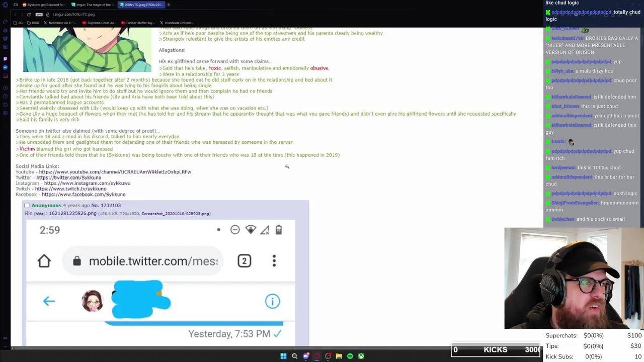The height and width of the screenshot is (362, 644).
Task: Click the KICKS goal progress bar
Action: [x=496, y=349]
